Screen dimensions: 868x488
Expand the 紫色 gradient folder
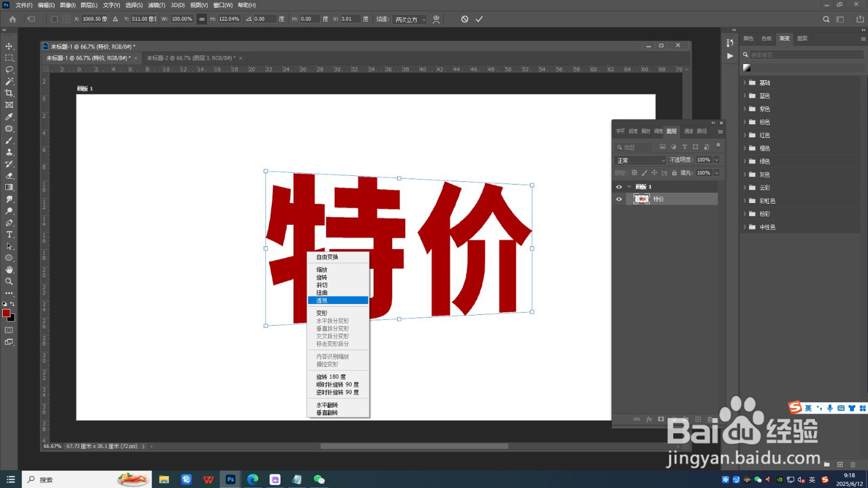point(744,109)
